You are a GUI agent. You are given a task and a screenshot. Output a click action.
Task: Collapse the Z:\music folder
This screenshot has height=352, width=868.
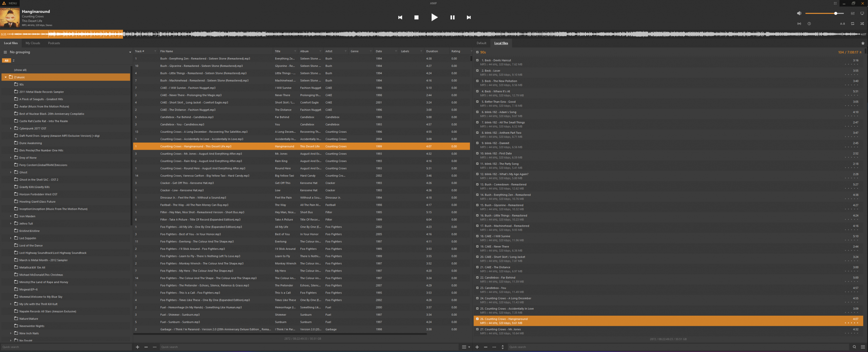[6, 77]
